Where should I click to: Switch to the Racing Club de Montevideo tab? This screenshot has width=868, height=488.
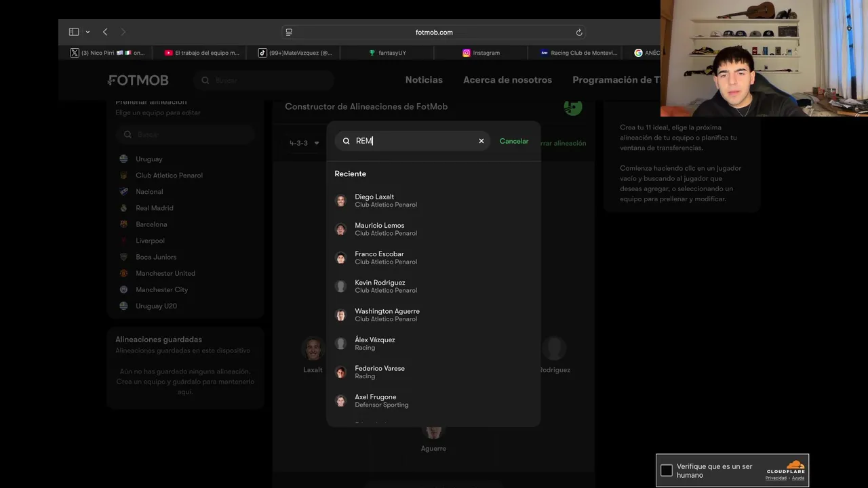pos(578,53)
